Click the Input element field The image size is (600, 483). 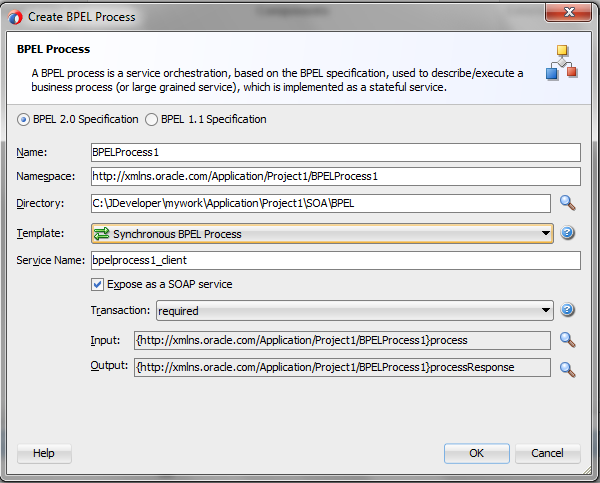coord(342,340)
